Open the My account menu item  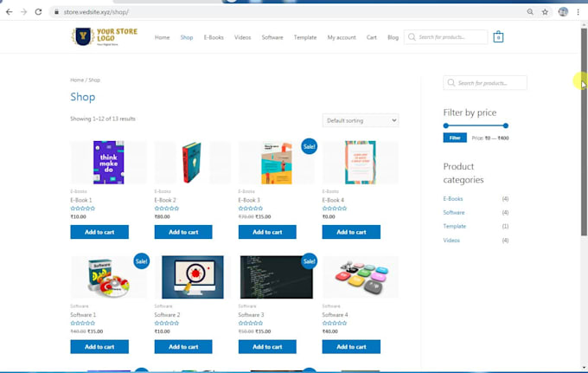[342, 37]
